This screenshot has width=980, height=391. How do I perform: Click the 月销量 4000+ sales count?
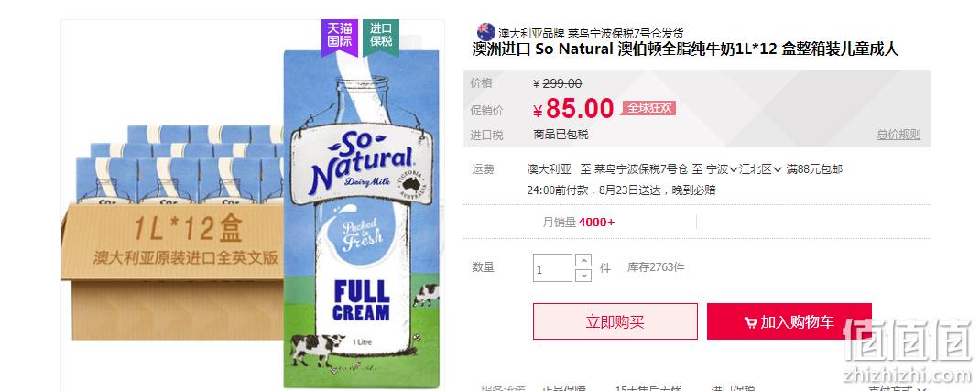[x=580, y=222]
